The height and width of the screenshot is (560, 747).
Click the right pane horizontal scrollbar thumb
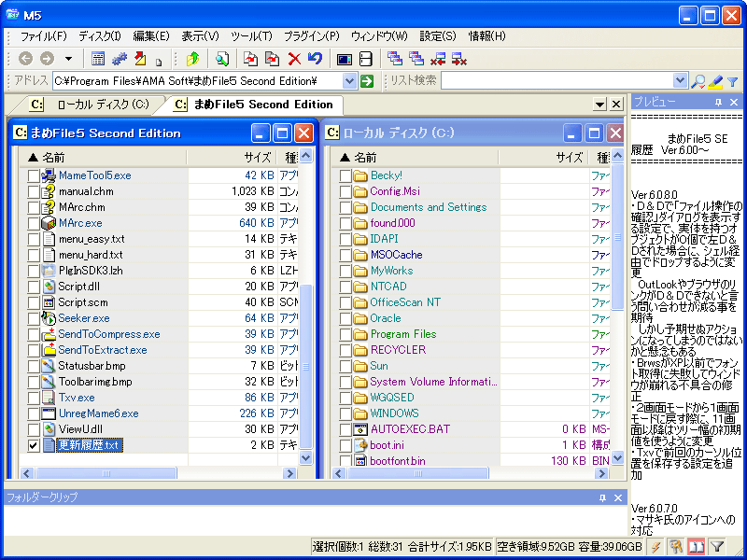pyautogui.click(x=417, y=473)
